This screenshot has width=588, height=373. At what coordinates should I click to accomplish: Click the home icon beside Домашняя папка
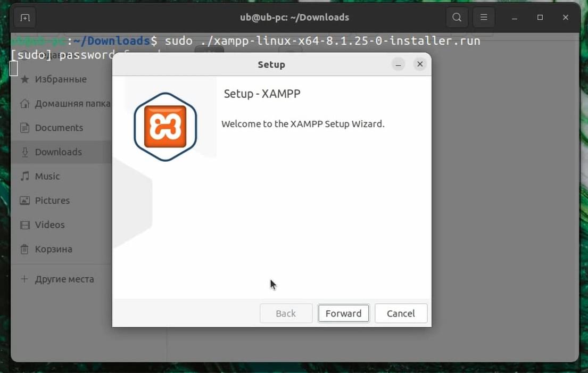(25, 103)
